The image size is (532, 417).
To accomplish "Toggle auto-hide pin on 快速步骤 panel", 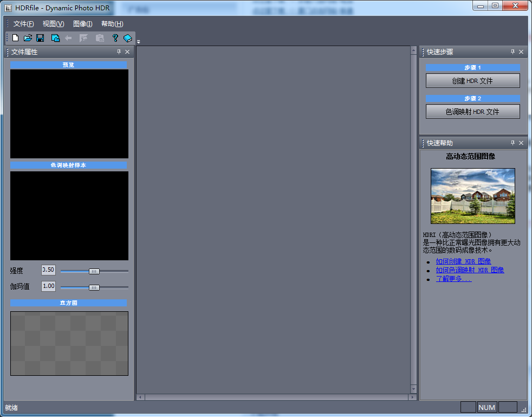I will (x=512, y=52).
